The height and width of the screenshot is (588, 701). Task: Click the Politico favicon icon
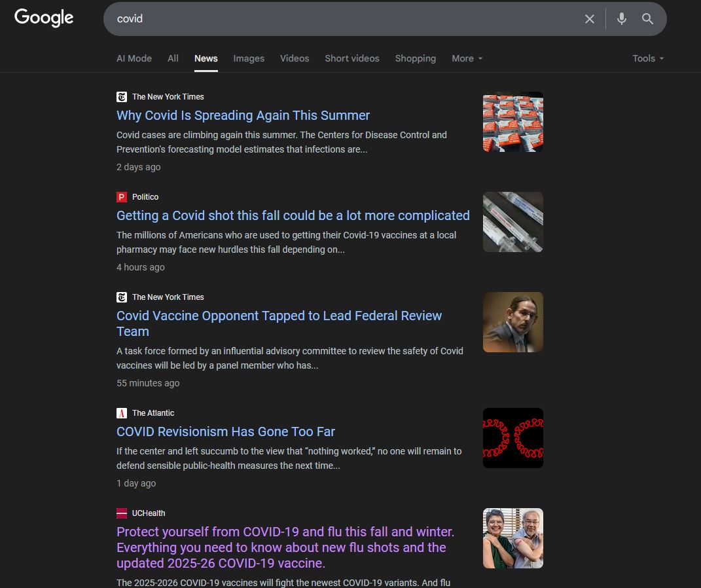tap(122, 197)
